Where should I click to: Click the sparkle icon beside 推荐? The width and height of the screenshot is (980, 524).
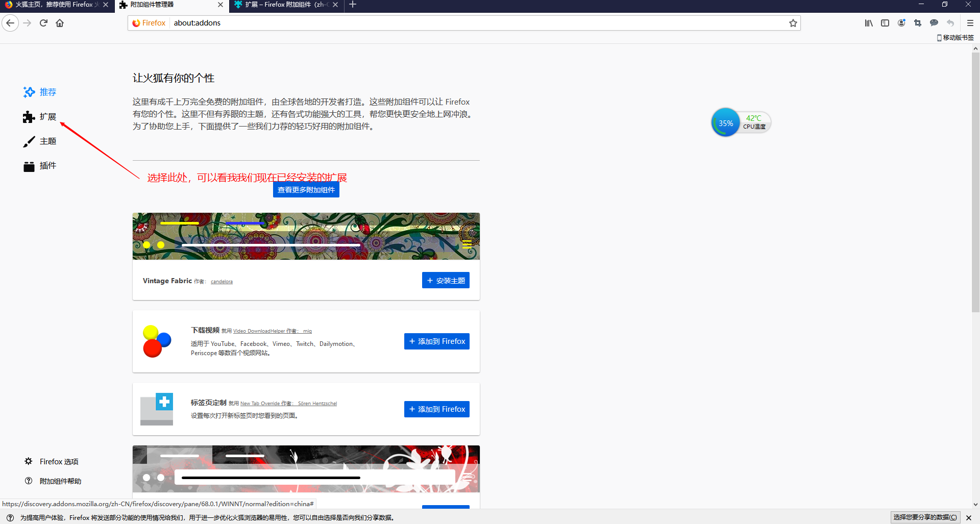(29, 92)
